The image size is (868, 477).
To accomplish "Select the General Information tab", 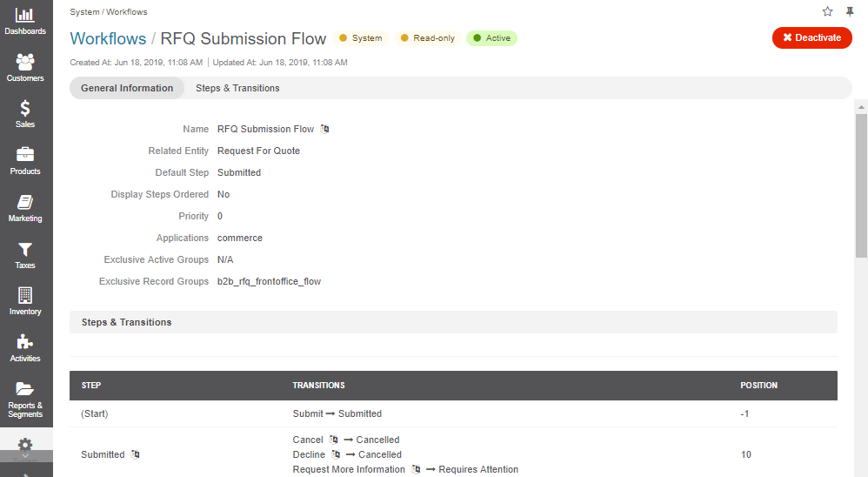I will coord(127,88).
